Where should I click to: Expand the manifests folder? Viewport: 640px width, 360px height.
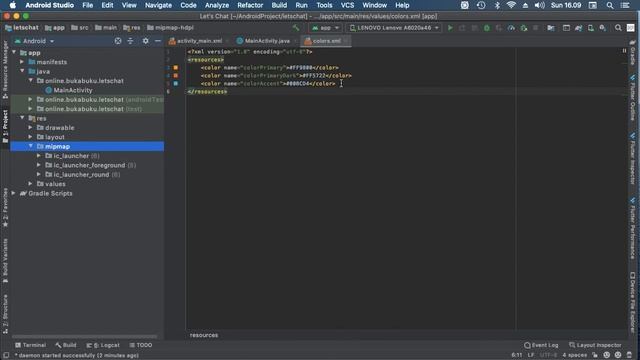point(22,62)
